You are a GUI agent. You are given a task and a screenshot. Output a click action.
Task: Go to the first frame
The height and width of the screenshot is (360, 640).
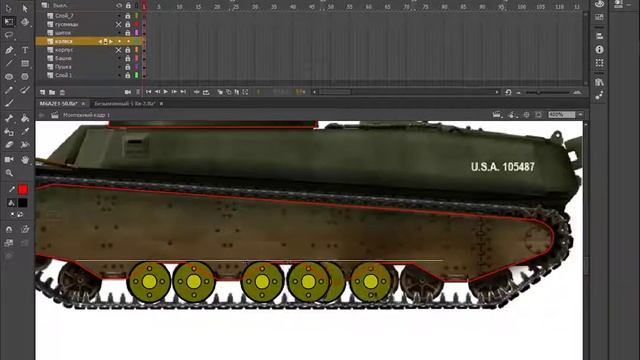pyautogui.click(x=149, y=92)
